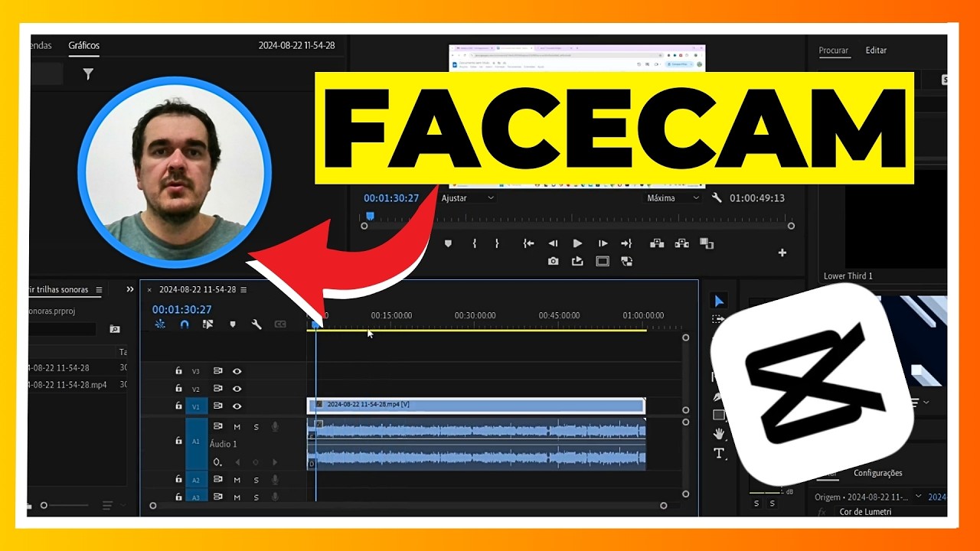The width and height of the screenshot is (980, 551).
Task: Open Program monitor settings wrench
Action: tap(717, 197)
